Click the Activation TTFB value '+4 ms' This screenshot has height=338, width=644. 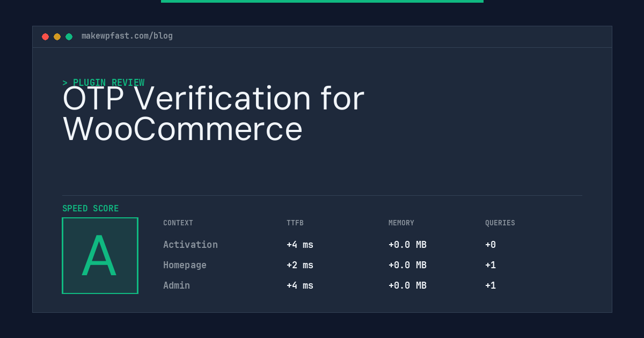[x=300, y=245]
